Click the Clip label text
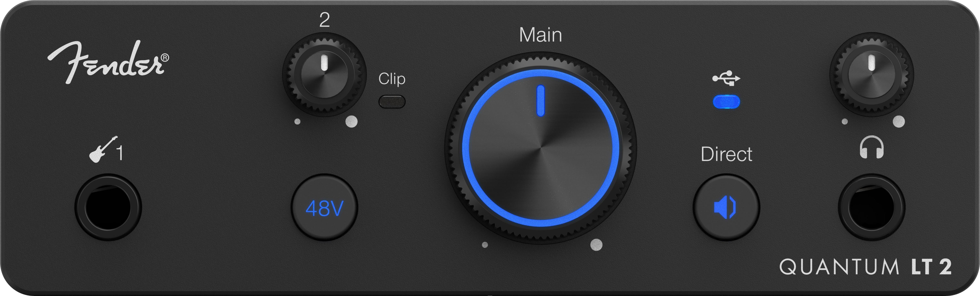 click(x=392, y=79)
